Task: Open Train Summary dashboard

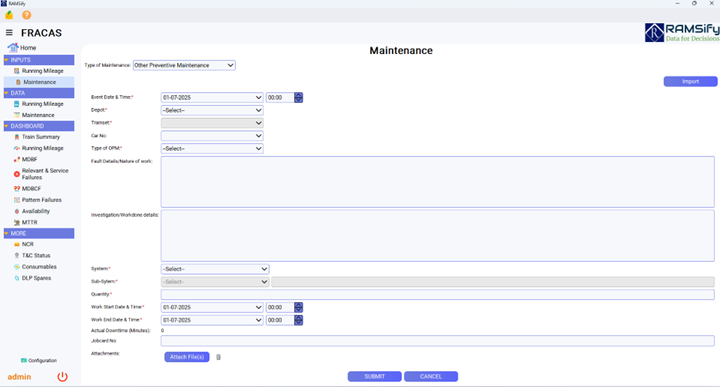Action: [37, 137]
